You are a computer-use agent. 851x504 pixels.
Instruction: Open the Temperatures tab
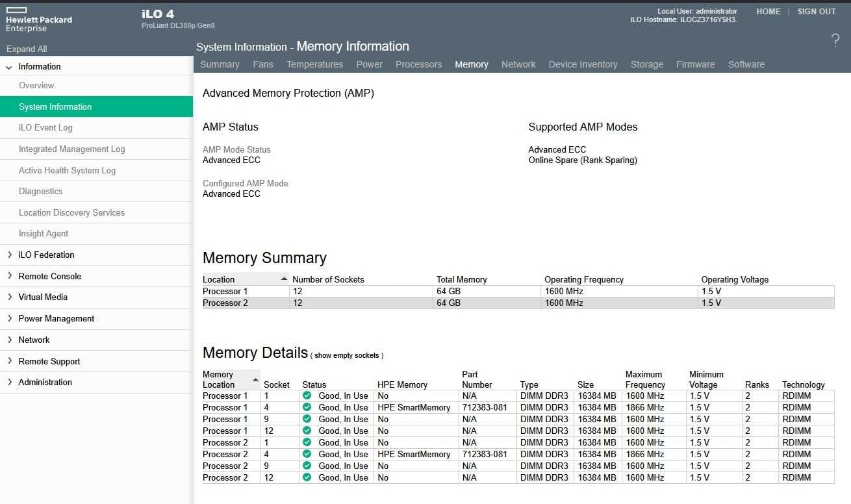(315, 64)
